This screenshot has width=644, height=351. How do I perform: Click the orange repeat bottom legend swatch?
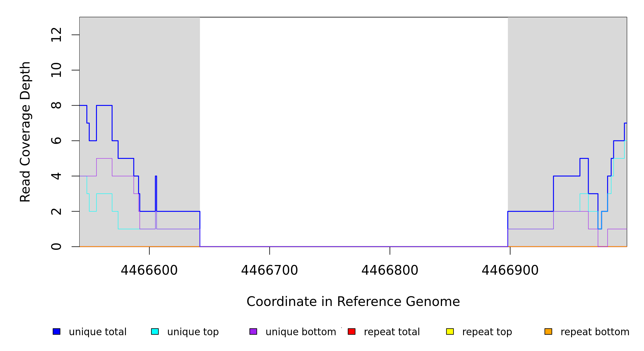pyautogui.click(x=548, y=331)
